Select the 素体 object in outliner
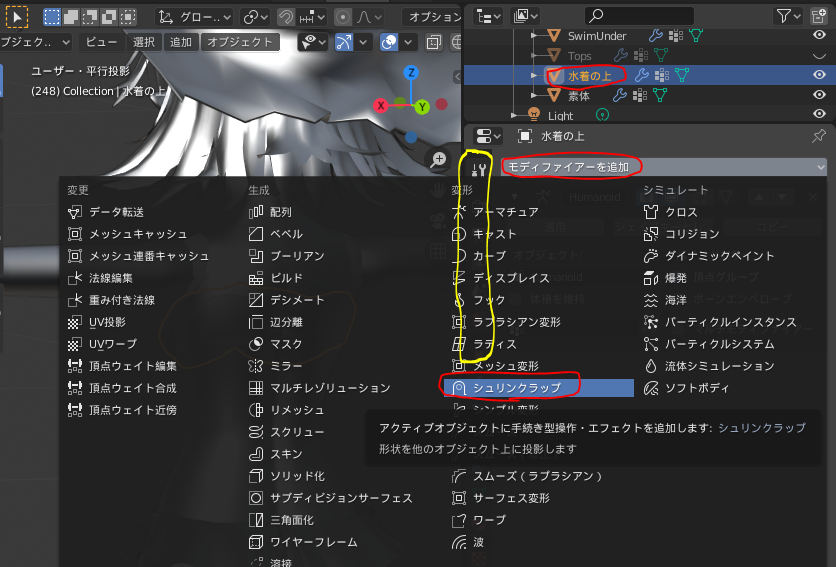Image resolution: width=836 pixels, height=567 pixels. click(x=578, y=96)
